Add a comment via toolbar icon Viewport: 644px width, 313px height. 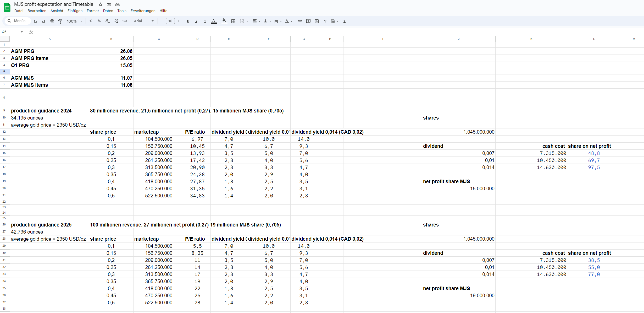pos(308,21)
